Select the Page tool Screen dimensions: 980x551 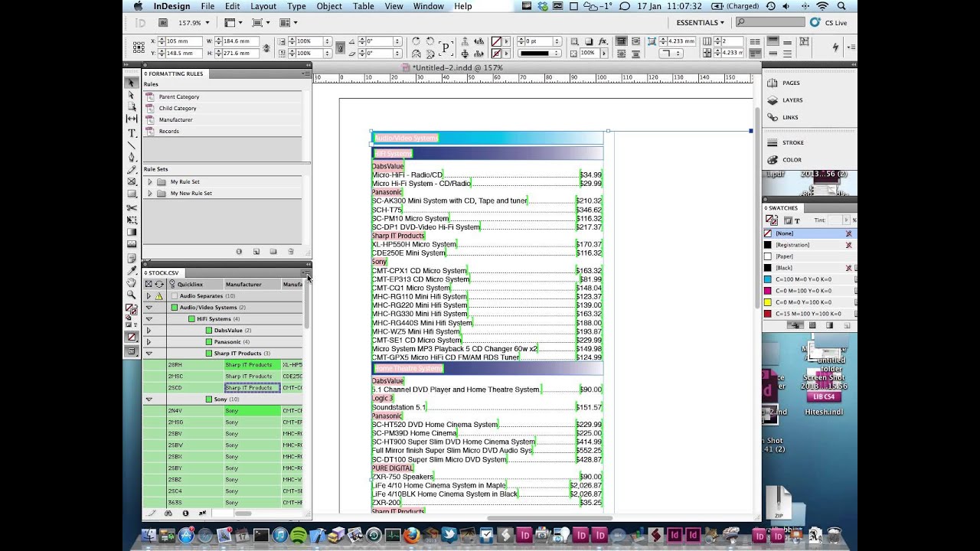coord(131,107)
